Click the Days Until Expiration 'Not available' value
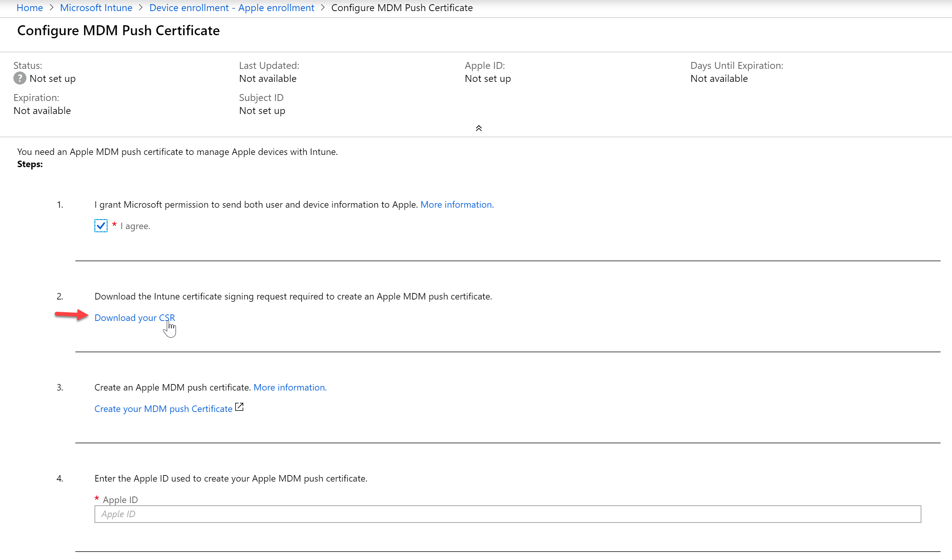 [719, 78]
